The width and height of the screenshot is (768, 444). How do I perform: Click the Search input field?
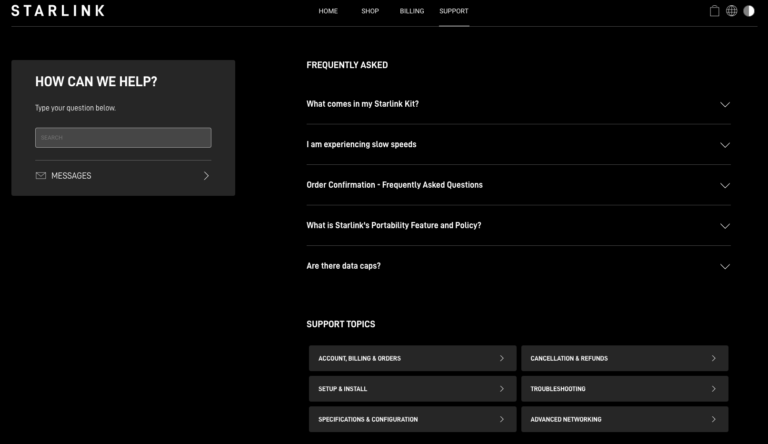[x=123, y=138]
